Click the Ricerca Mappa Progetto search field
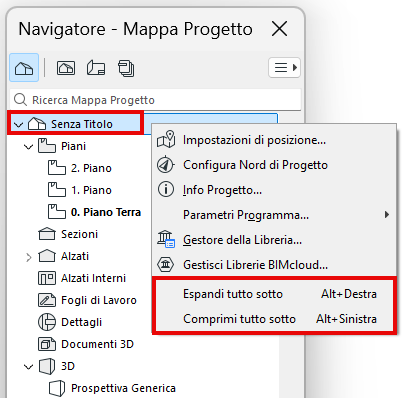This screenshot has width=412, height=398. tap(155, 100)
